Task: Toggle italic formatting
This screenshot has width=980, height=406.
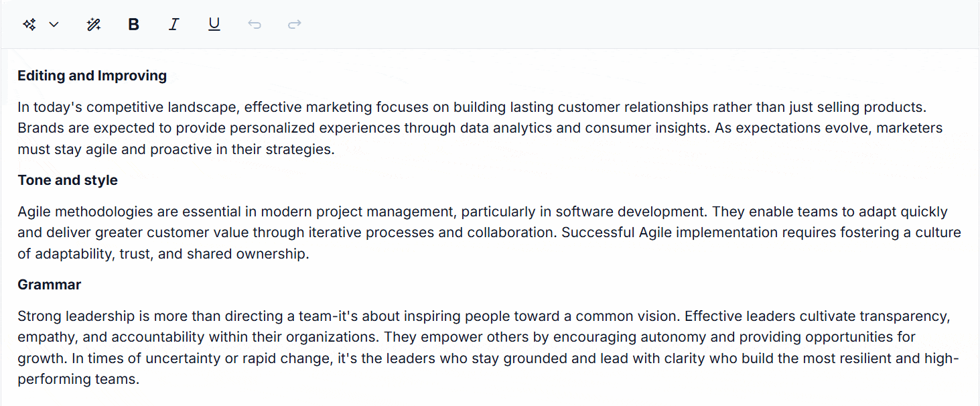Action: (x=174, y=25)
